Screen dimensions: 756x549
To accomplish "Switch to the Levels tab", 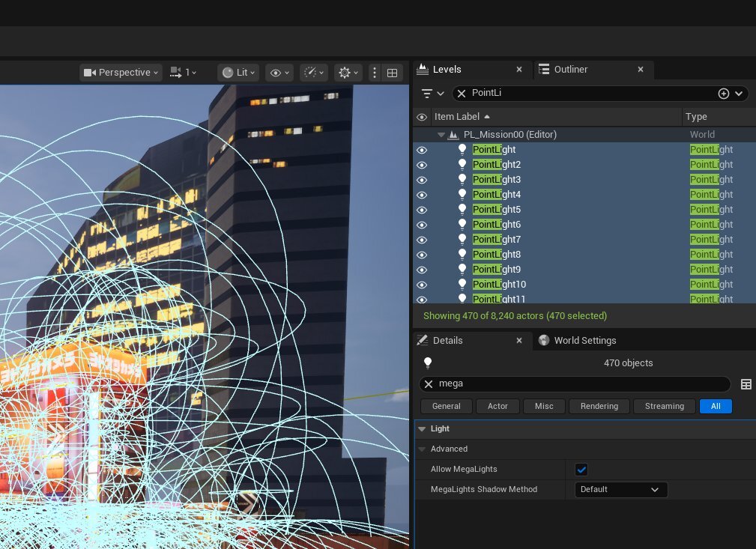I will coord(447,70).
